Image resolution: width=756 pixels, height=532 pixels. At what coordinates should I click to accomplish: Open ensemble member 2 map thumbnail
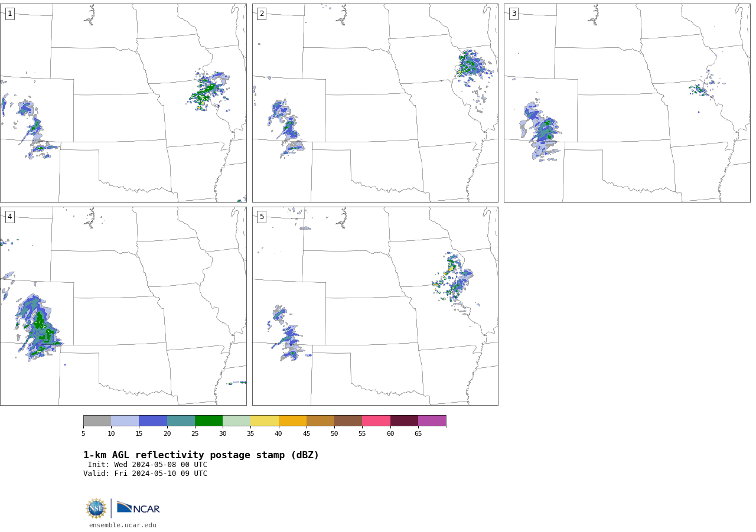point(375,103)
